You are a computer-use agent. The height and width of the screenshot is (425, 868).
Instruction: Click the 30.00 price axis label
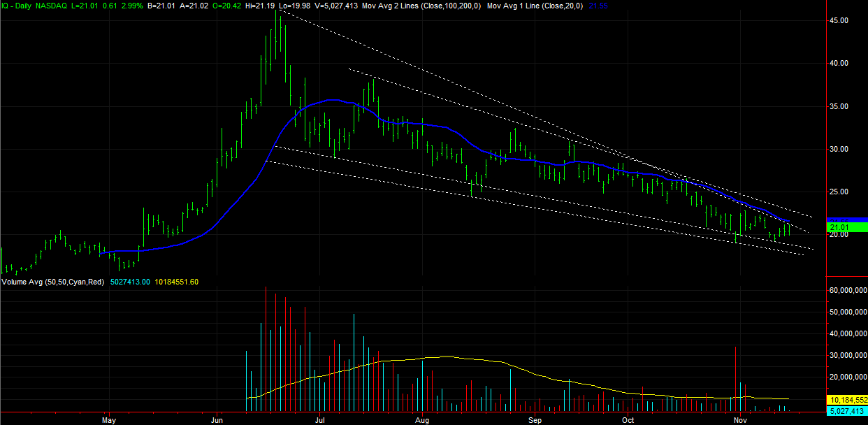838,149
